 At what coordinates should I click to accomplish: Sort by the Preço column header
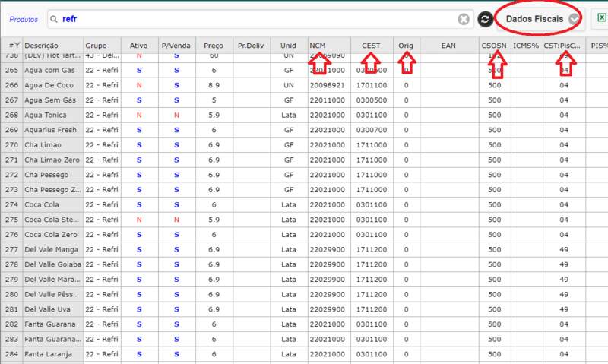(x=214, y=46)
